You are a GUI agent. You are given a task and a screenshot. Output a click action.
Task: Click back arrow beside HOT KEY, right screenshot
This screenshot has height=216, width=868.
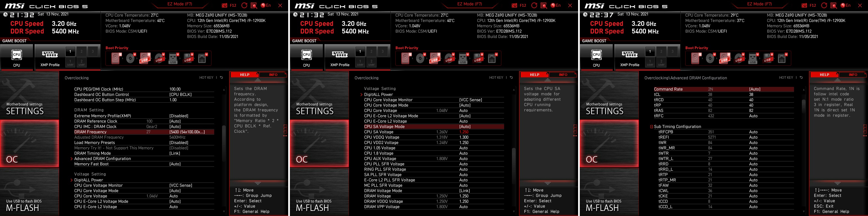[801, 78]
